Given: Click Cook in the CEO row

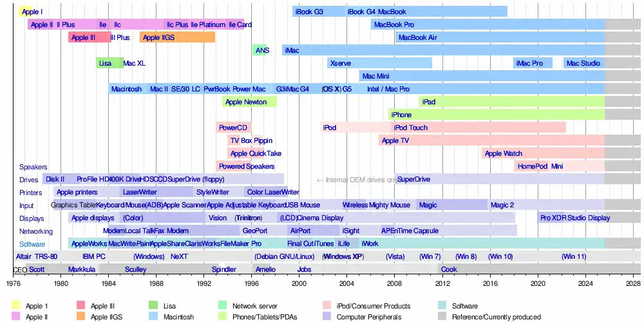Looking at the screenshot, I should pos(449,269).
